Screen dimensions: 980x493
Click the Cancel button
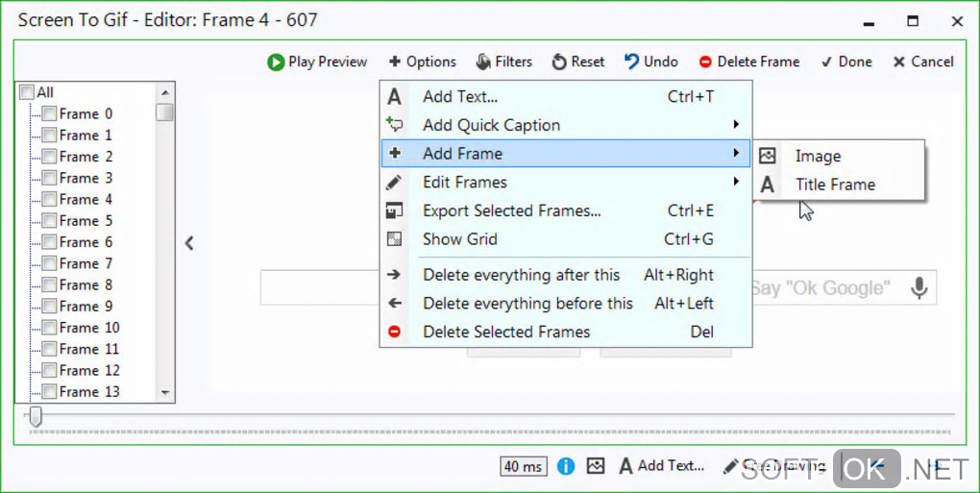click(x=922, y=62)
